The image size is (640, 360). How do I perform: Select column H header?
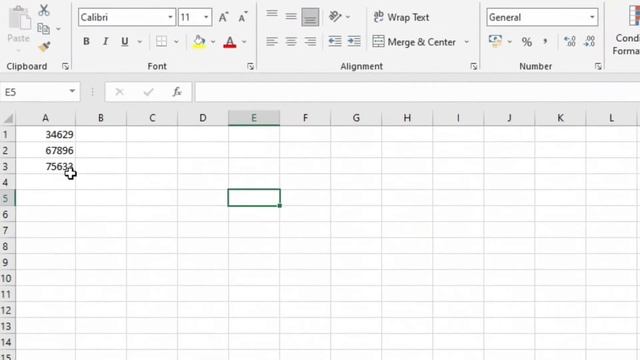(407, 118)
